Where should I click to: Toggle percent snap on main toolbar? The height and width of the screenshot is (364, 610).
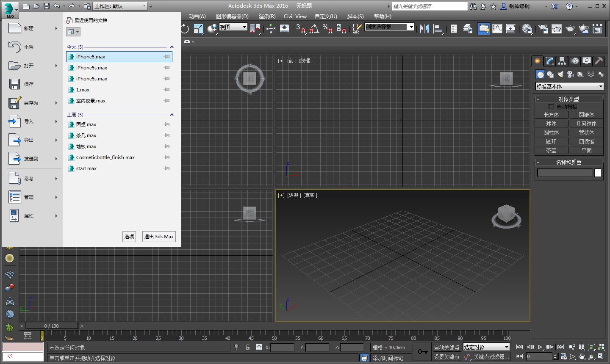click(x=328, y=29)
